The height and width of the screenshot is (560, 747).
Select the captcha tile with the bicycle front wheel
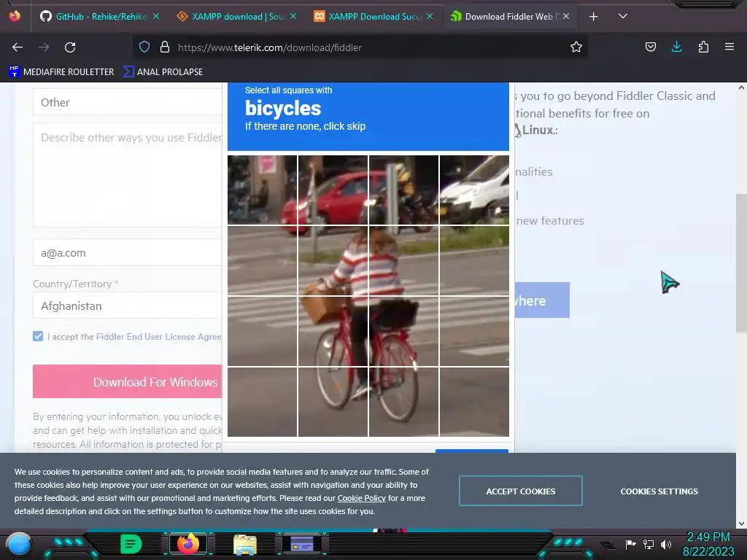[x=333, y=402]
